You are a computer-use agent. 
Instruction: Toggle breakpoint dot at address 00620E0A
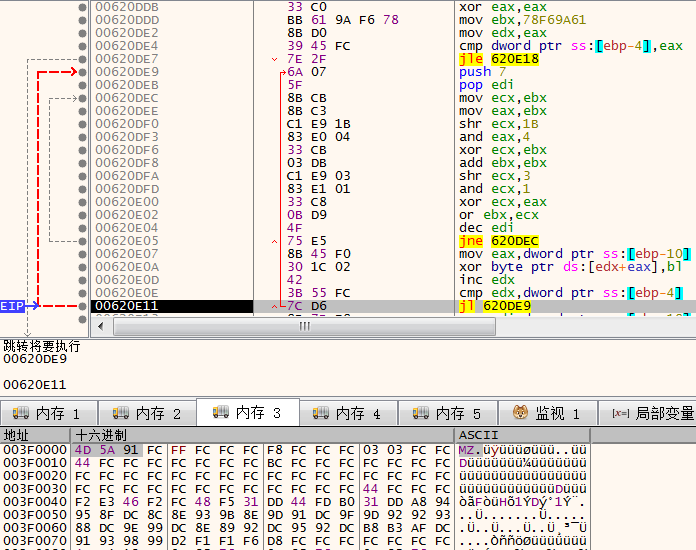point(82,267)
